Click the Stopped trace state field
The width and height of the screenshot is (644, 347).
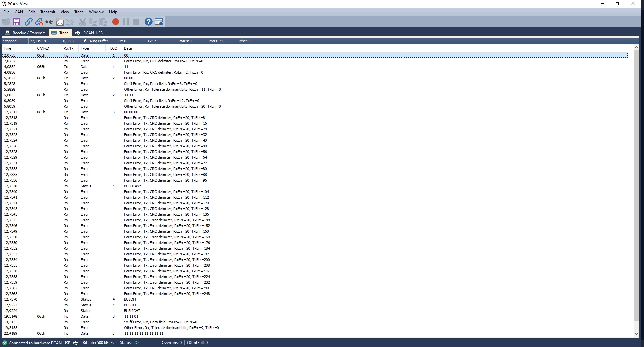15,41
